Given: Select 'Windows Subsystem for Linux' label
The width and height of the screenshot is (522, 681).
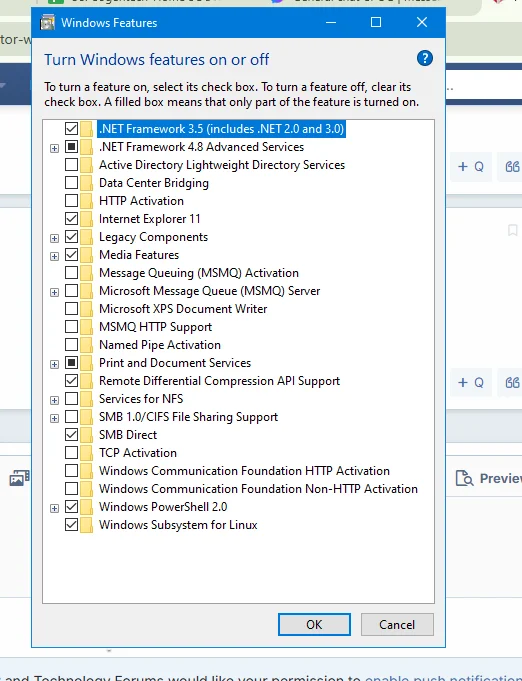Looking at the screenshot, I should click(x=178, y=525).
